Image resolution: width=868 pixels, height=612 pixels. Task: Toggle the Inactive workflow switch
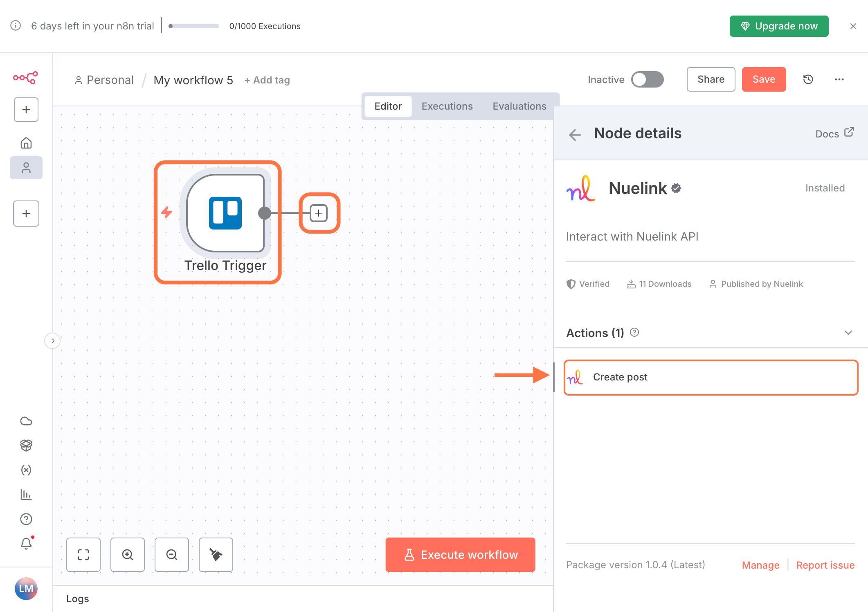tap(647, 79)
